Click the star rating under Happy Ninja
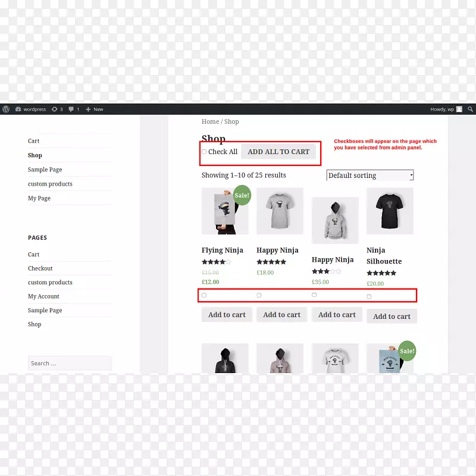The width and height of the screenshot is (476, 476). (x=271, y=261)
